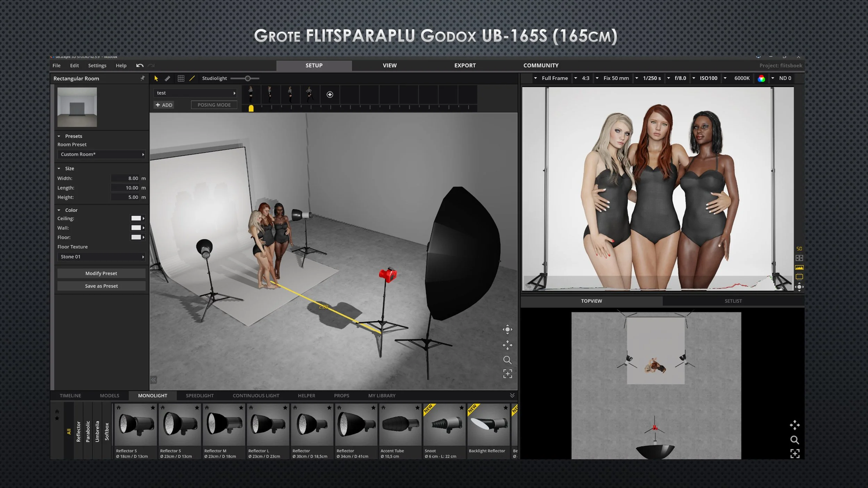868x488 pixels.
Task: Open the SPEEDLIGHT library tab
Action: coord(200,396)
